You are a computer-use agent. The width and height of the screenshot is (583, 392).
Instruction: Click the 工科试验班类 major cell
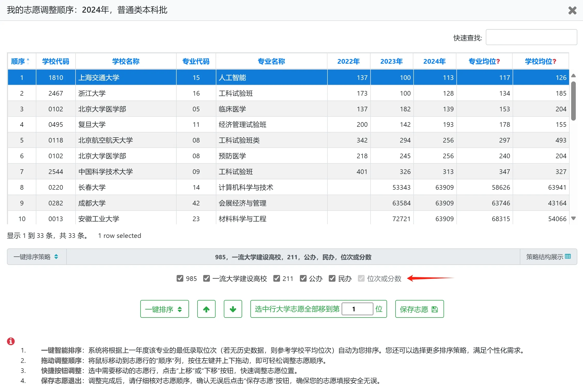tap(272, 140)
